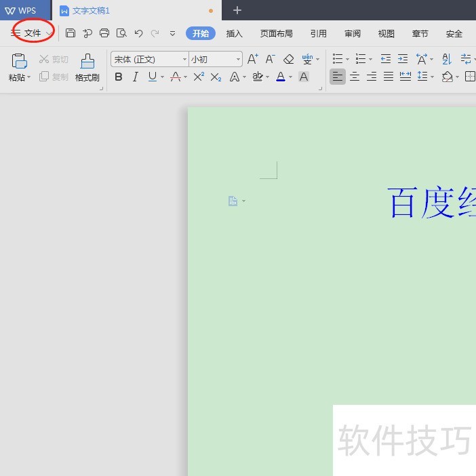This screenshot has height=476, width=476.
Task: Click the distributed alignment icon
Action: [x=405, y=77]
